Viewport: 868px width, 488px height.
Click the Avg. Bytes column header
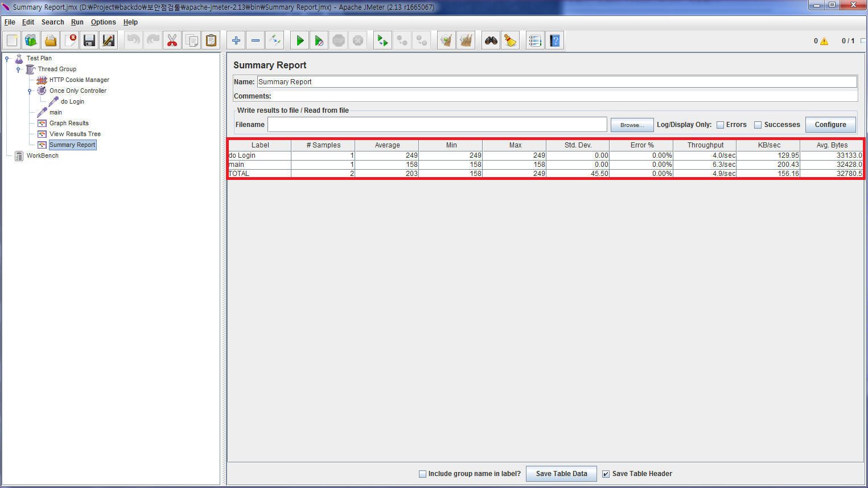(832, 145)
